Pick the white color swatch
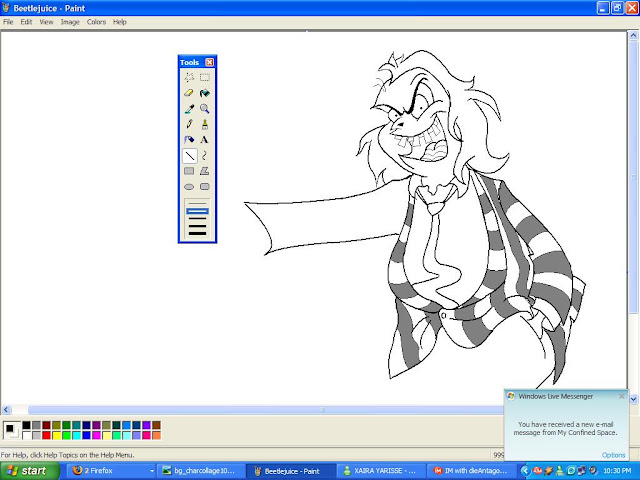Image resolution: width=640 pixels, height=480 pixels. click(x=27, y=436)
